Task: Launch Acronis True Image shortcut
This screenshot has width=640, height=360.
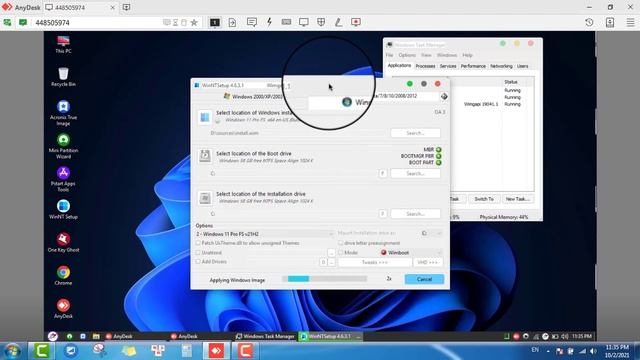Action: [x=63, y=113]
